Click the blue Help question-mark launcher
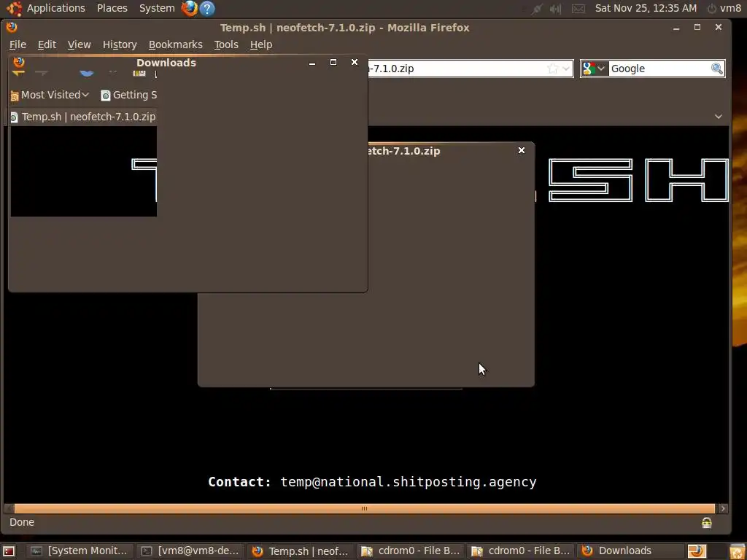Viewport: 747px width, 560px height. 206,8
